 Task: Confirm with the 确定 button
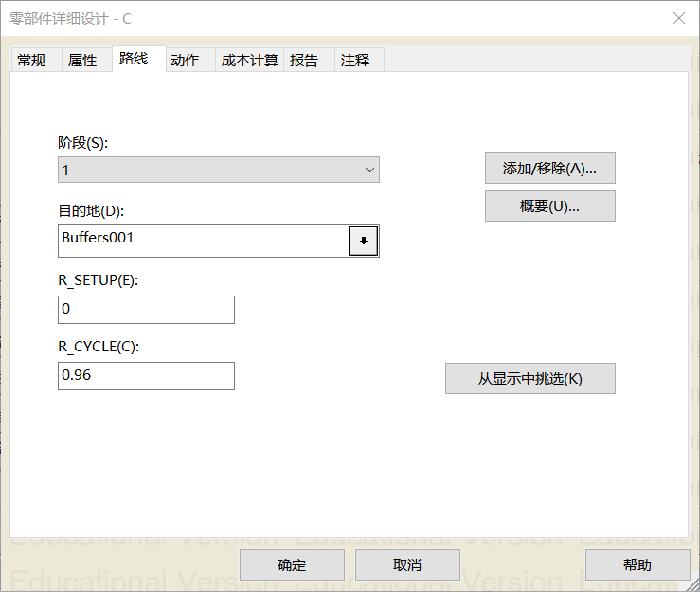click(x=292, y=565)
